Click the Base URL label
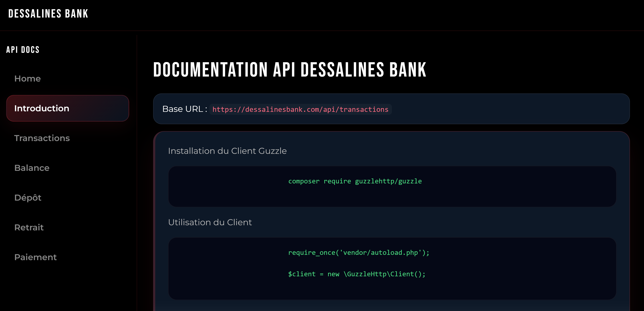Image resolution: width=644 pixels, height=311 pixels. [185, 109]
